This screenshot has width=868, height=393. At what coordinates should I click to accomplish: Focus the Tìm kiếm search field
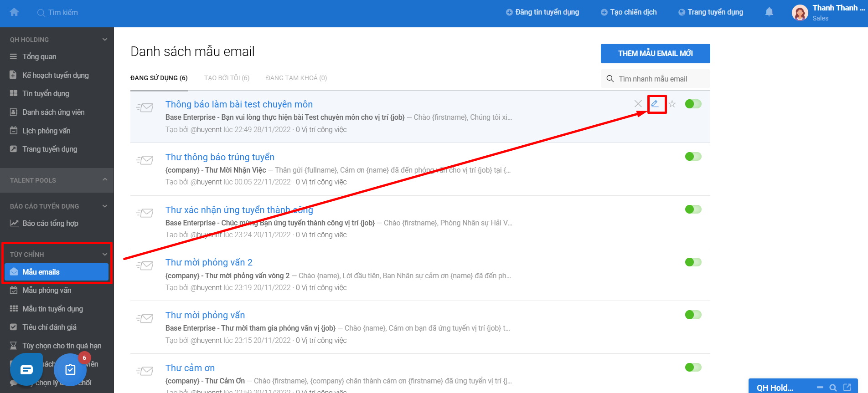[63, 12]
